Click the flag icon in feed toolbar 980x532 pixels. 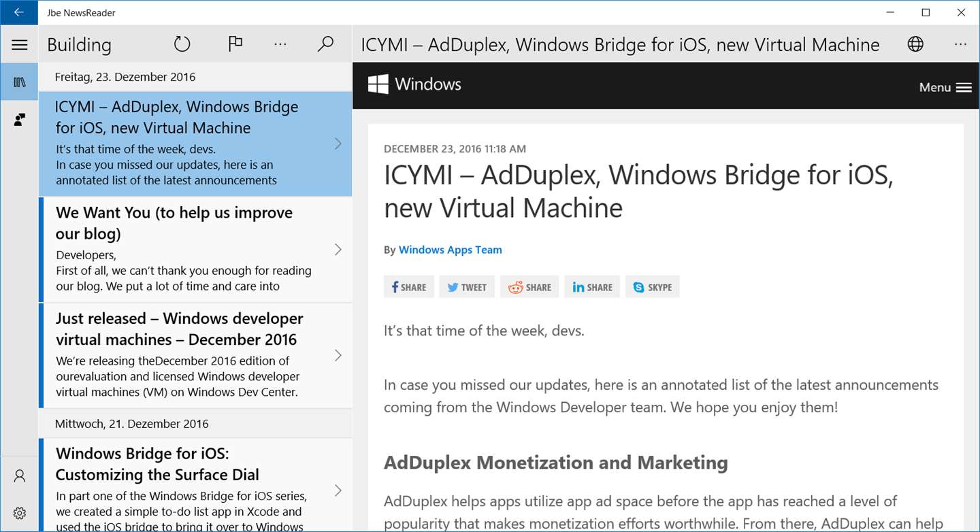(235, 44)
